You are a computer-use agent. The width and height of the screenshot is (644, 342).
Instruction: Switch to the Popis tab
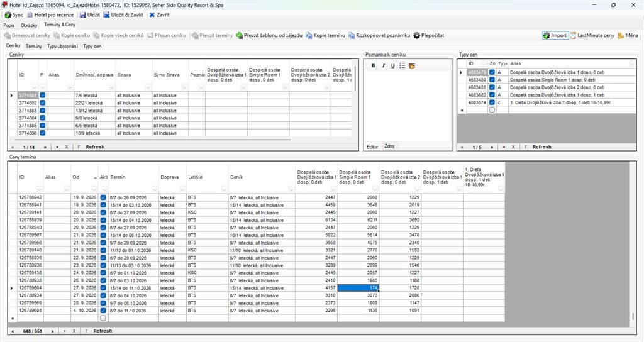click(x=9, y=25)
